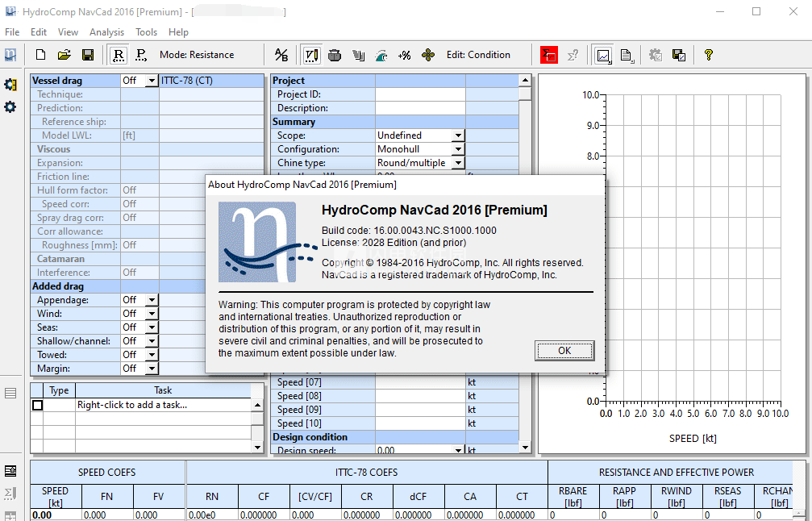Open the Help menu

178,32
